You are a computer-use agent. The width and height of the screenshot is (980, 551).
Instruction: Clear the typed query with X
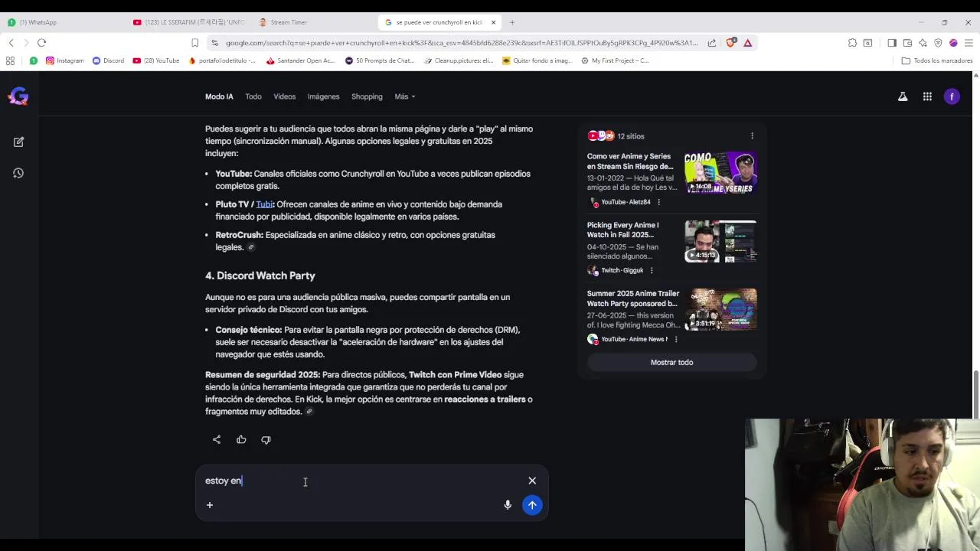(532, 481)
